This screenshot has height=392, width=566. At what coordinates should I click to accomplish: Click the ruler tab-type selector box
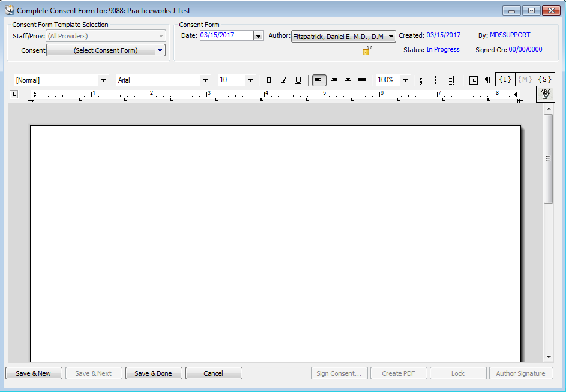[14, 94]
